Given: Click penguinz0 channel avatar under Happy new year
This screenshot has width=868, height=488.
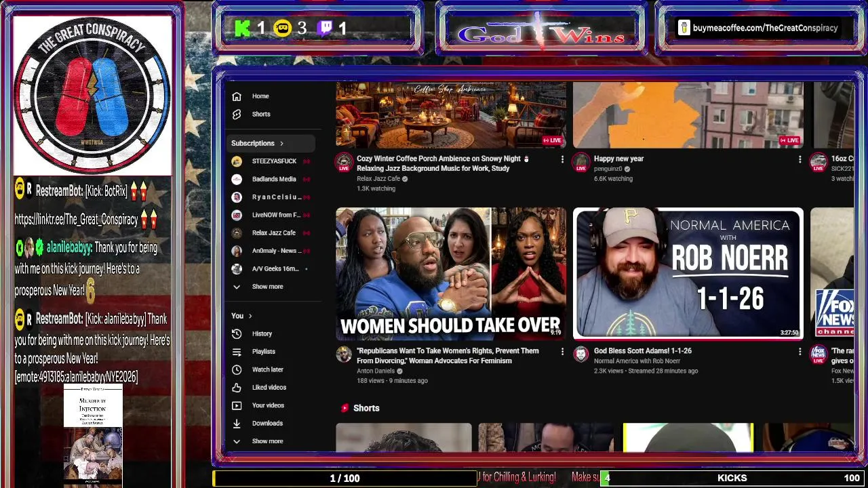Looking at the screenshot, I should (581, 163).
